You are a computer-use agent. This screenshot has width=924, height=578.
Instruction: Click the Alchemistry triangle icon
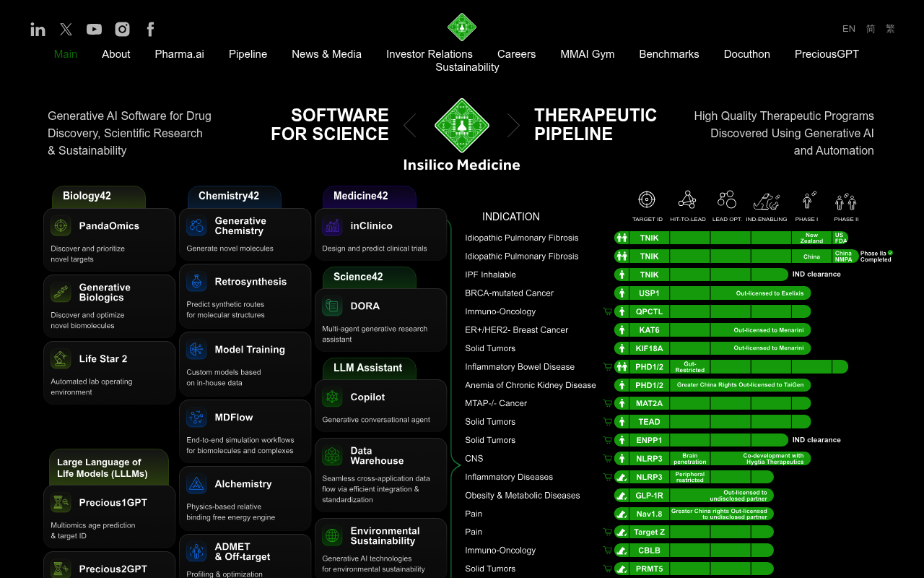[x=196, y=484]
